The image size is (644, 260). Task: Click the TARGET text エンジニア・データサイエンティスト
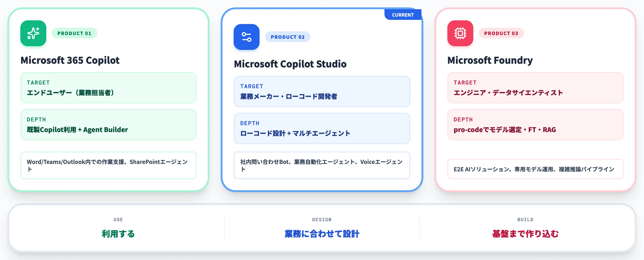coord(508,93)
